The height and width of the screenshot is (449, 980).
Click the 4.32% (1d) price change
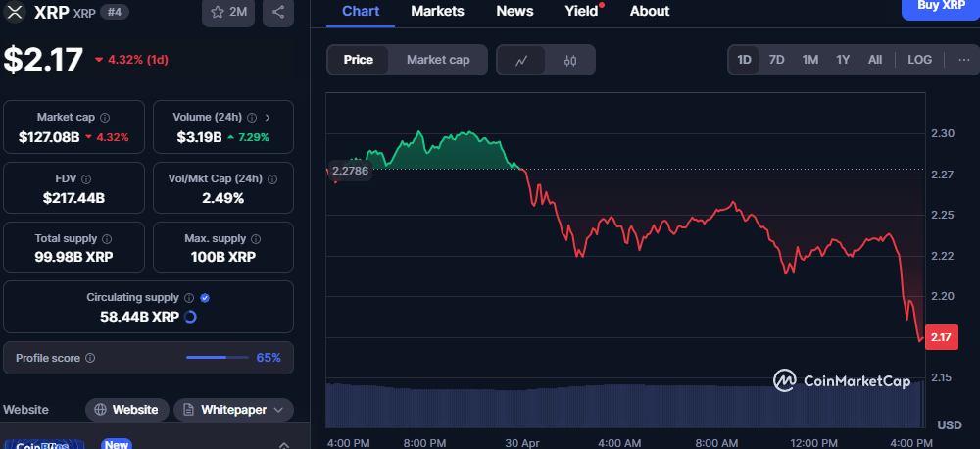point(131,60)
